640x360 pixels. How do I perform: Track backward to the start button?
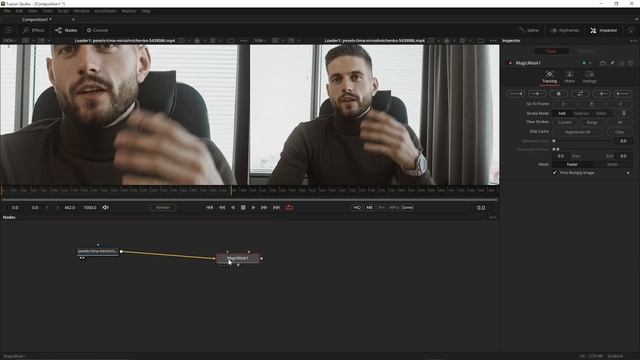pos(516,93)
